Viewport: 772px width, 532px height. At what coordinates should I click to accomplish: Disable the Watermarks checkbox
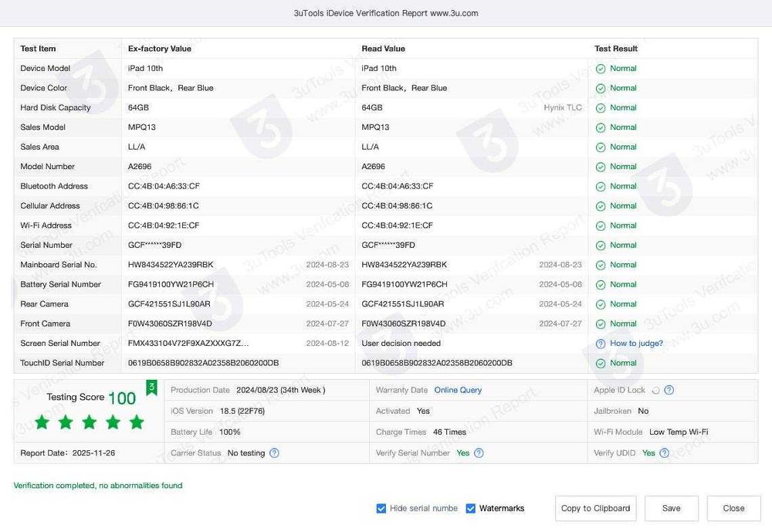471,508
